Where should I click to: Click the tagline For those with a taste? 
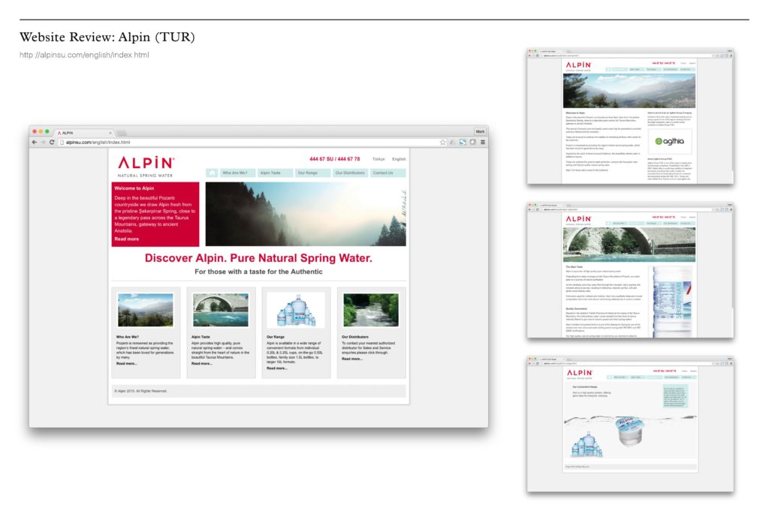coord(258,272)
